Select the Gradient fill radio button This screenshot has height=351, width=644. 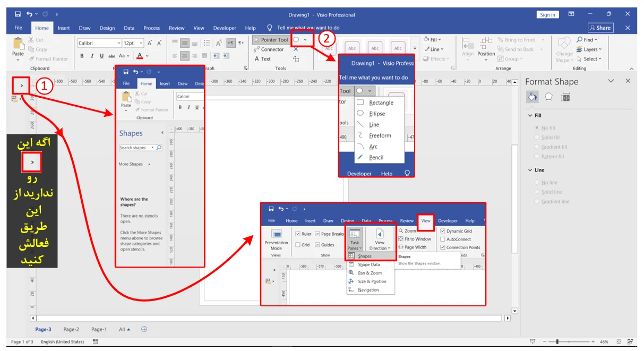537,147
